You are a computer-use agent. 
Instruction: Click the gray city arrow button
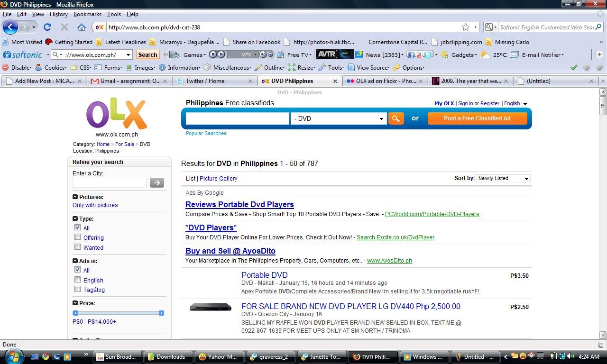pos(157,182)
